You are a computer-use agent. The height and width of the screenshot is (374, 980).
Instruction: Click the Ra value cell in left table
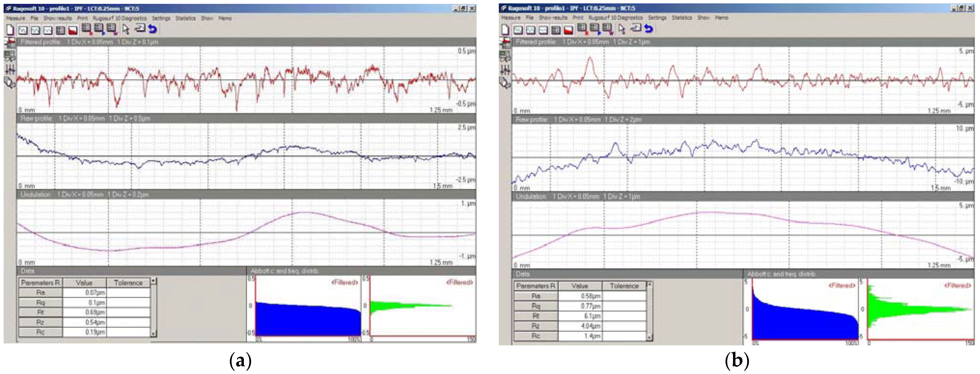pyautogui.click(x=84, y=293)
